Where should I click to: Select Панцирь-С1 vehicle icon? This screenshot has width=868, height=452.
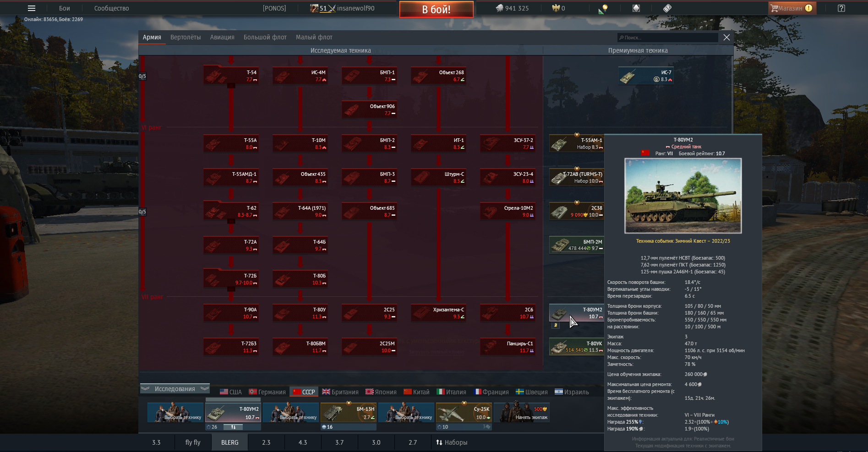(x=508, y=347)
